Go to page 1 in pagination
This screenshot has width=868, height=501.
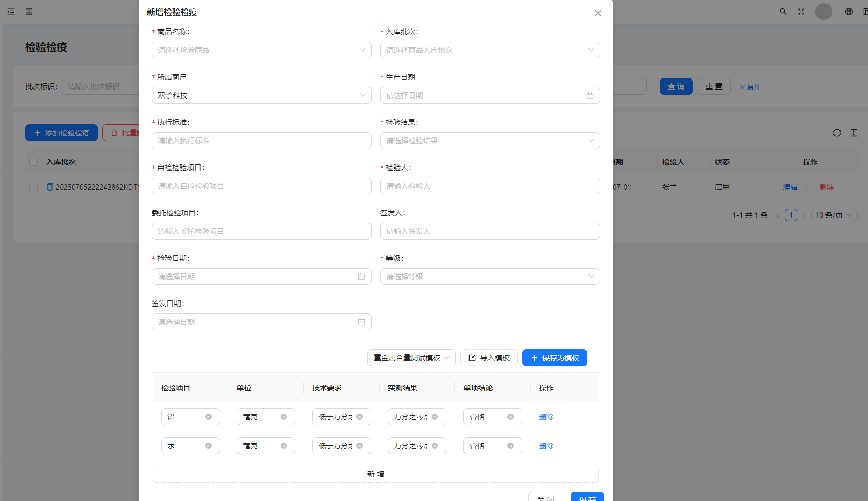[x=791, y=215]
